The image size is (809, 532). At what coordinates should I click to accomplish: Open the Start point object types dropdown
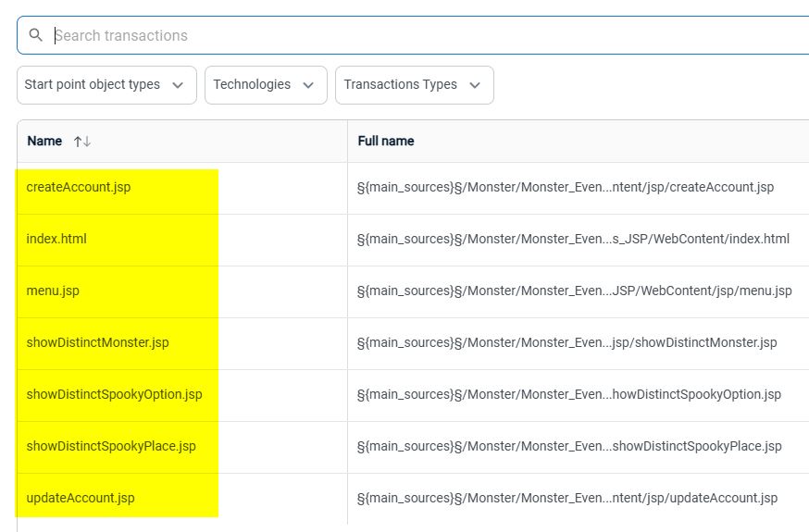click(x=106, y=84)
